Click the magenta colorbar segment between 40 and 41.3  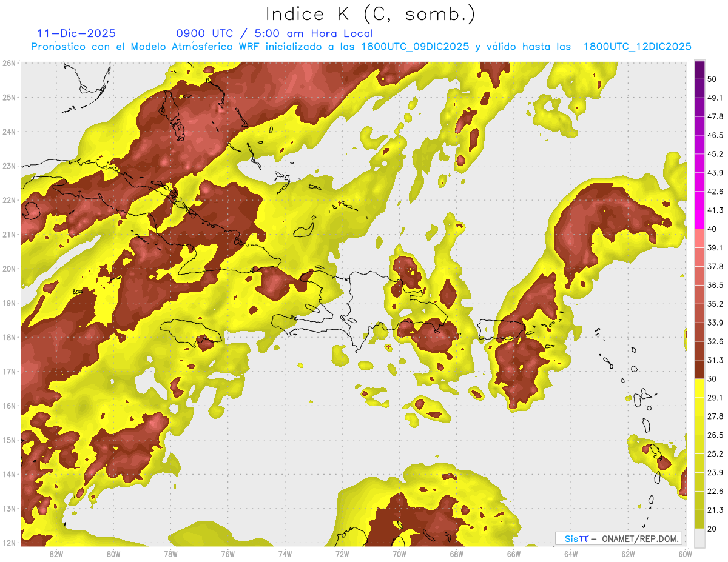[x=699, y=219]
